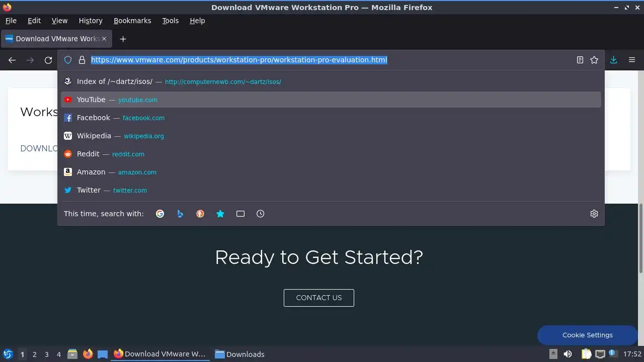Bookmark this page with the star
644x362 pixels.
click(x=594, y=60)
